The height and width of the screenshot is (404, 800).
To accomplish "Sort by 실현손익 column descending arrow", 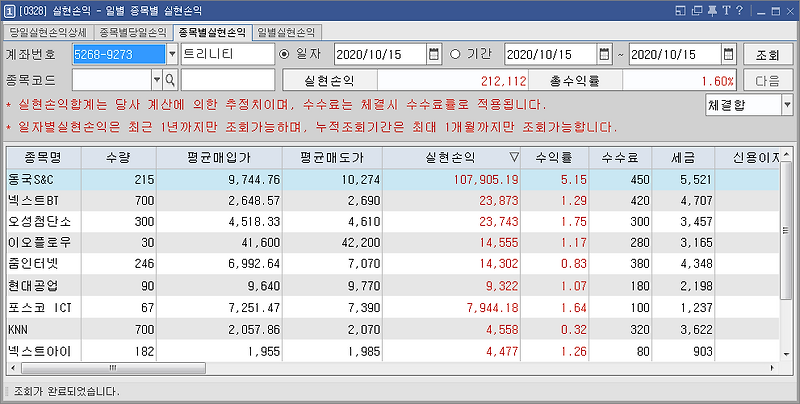I will click(514, 158).
